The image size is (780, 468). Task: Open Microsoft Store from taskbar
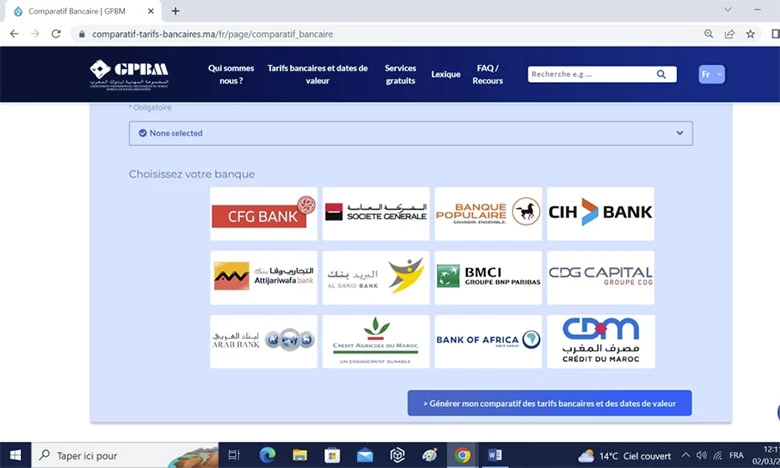click(332, 455)
